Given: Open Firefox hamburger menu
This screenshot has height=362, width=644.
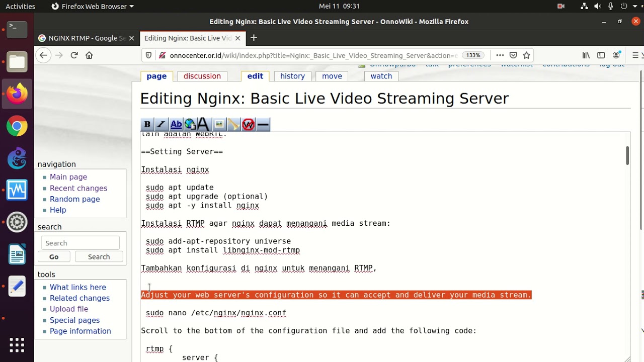Looking at the screenshot, I should [635, 55].
